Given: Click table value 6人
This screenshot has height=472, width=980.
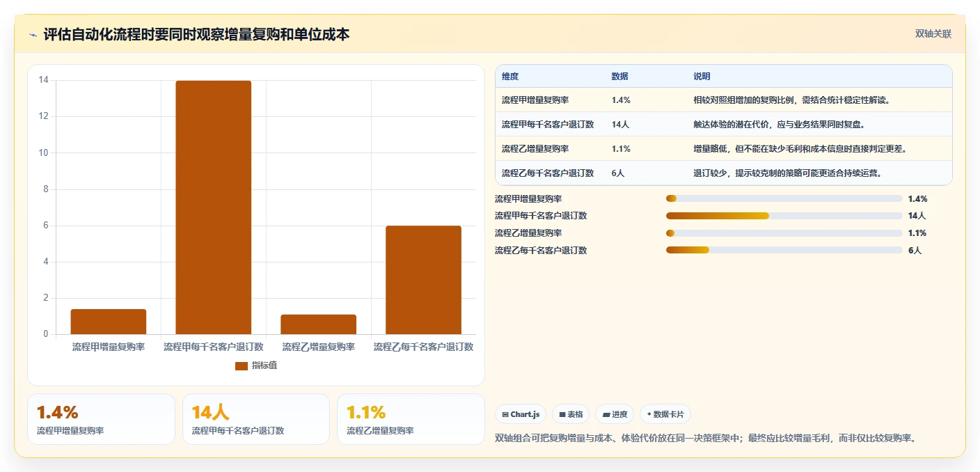Looking at the screenshot, I should tap(618, 173).
